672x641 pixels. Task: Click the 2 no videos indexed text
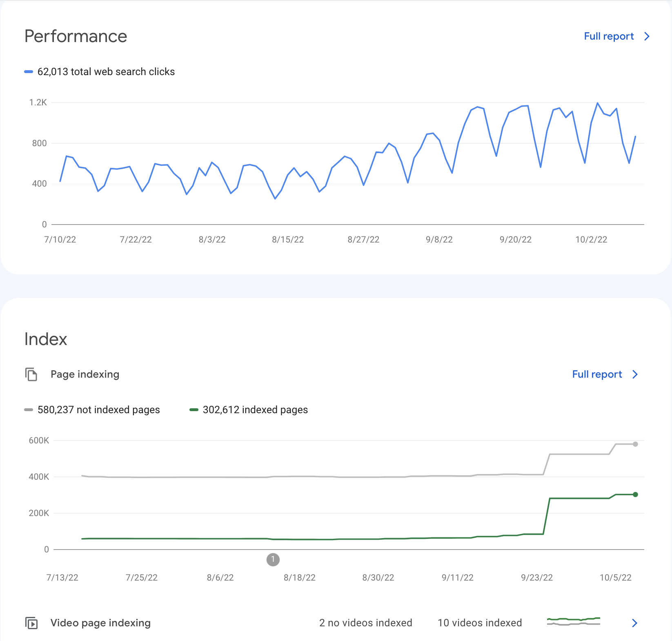click(x=365, y=623)
